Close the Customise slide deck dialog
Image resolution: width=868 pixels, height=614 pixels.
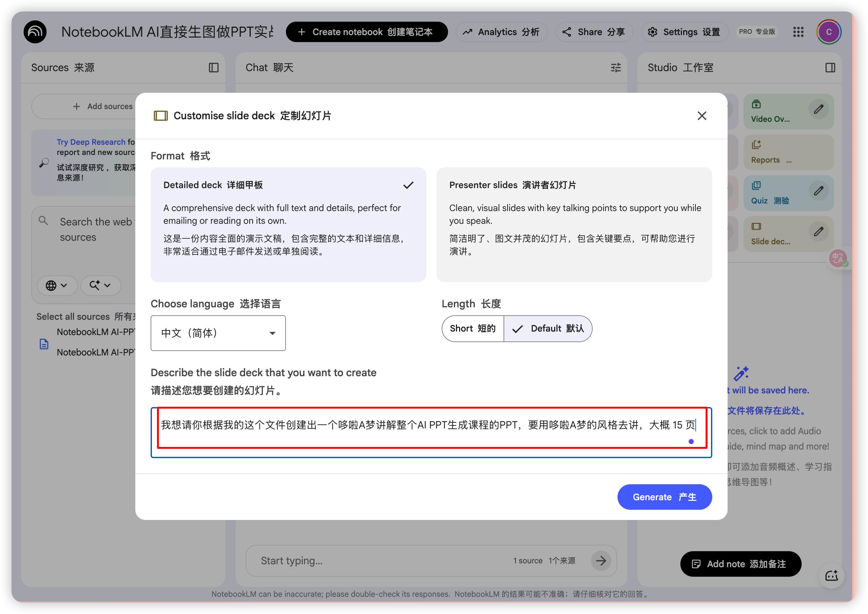click(701, 116)
